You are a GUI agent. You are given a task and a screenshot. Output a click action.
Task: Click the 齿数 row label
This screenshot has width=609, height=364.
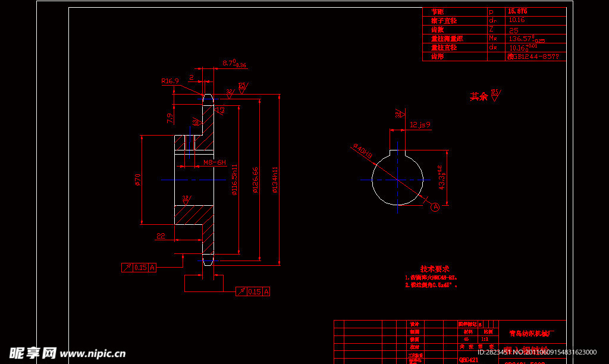click(437, 30)
